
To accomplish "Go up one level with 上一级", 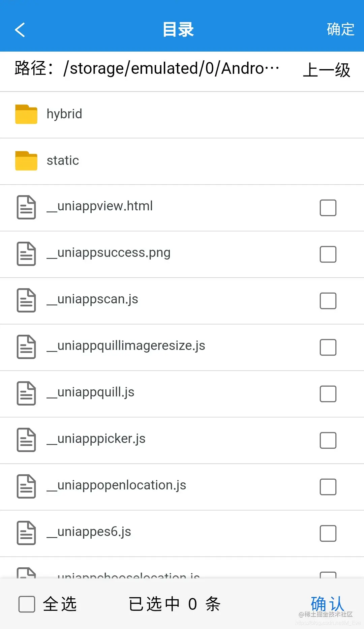I will point(327,70).
